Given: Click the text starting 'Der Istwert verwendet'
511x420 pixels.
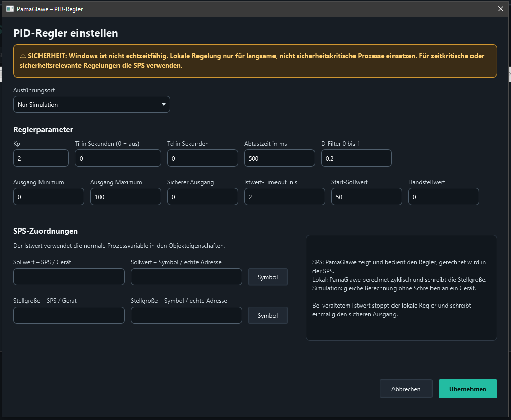Looking at the screenshot, I should coord(120,246).
